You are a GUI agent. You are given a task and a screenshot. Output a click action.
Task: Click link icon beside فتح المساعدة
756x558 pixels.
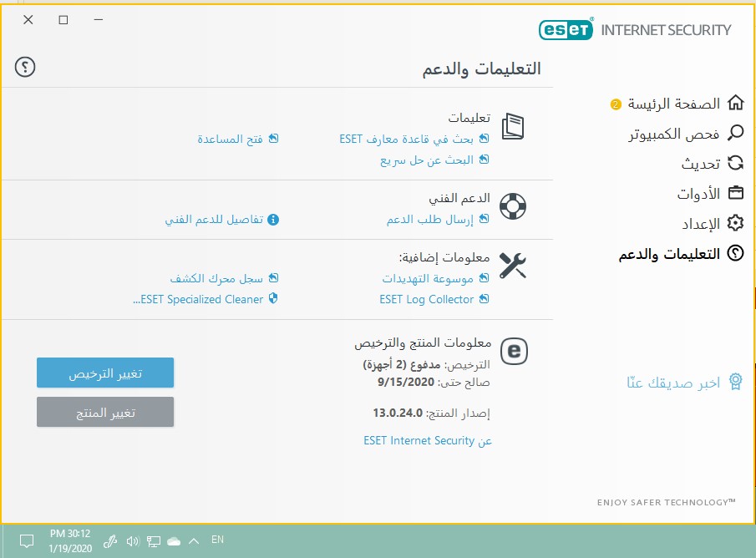coord(273,139)
